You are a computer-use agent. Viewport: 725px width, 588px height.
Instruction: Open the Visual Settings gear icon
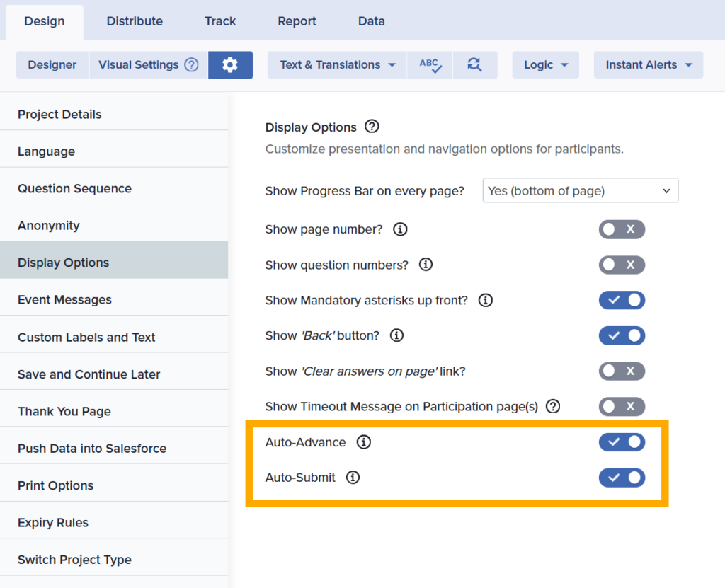[x=230, y=64]
